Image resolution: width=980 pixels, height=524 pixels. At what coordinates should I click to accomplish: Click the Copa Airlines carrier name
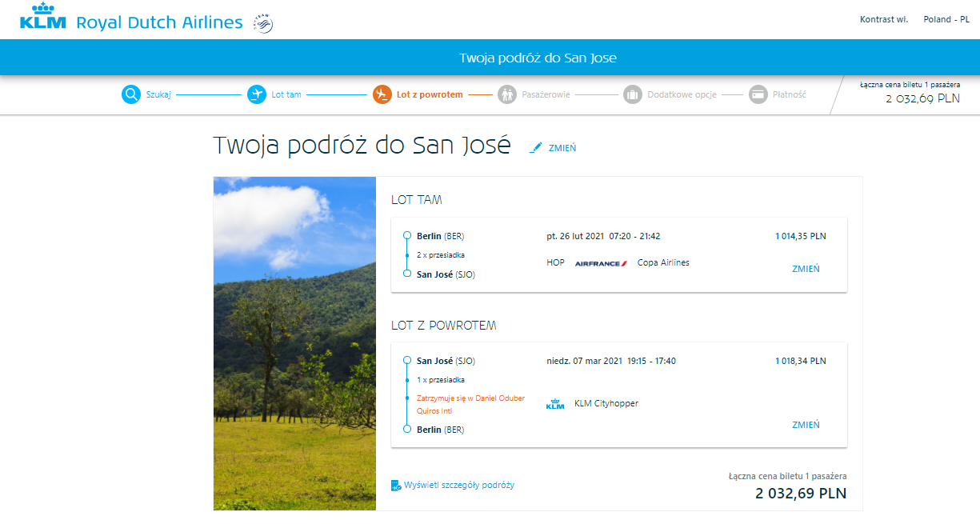[x=663, y=262]
